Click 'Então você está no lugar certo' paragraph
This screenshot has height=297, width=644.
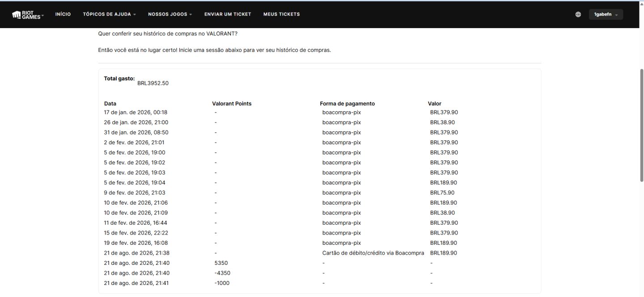pos(215,50)
